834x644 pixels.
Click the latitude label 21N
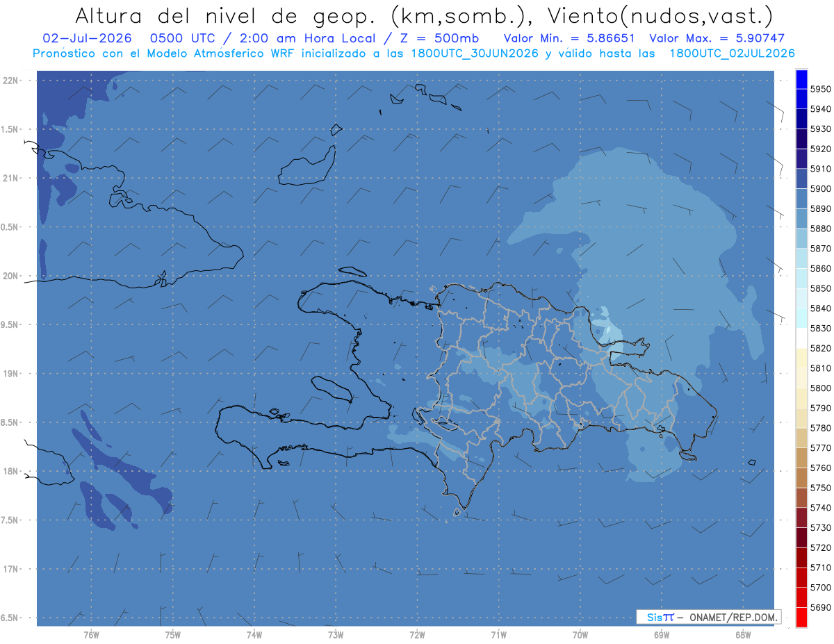click(10, 179)
